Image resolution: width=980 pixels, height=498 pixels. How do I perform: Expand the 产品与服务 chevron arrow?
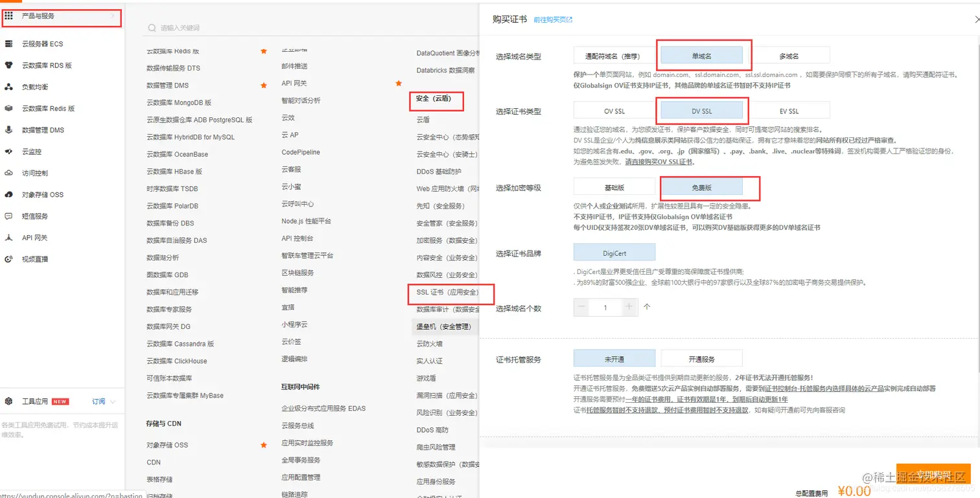pos(113,16)
